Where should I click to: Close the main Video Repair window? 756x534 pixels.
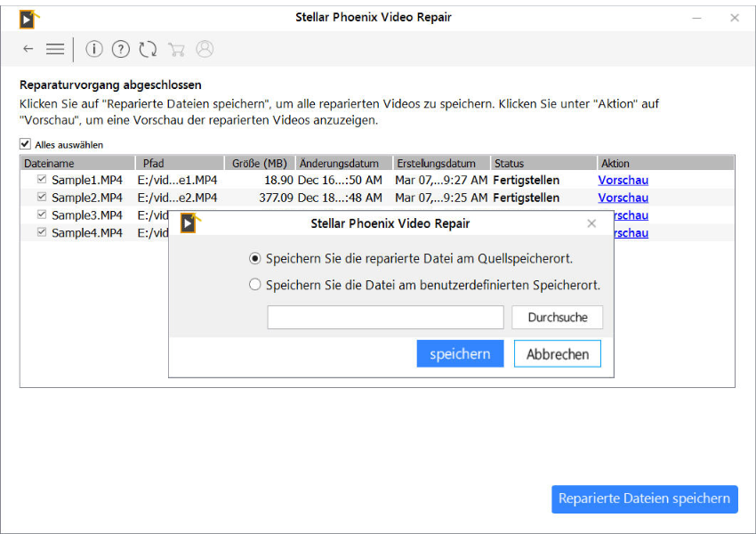click(x=735, y=18)
